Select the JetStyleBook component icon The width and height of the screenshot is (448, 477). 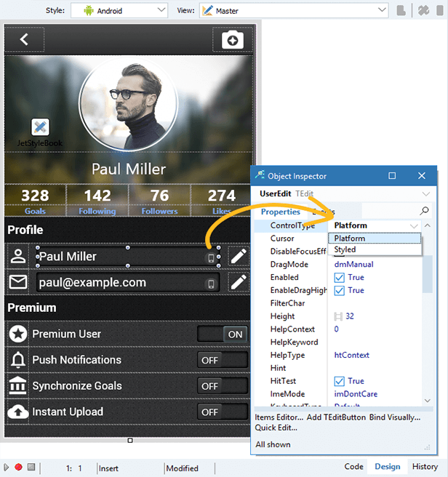(41, 128)
